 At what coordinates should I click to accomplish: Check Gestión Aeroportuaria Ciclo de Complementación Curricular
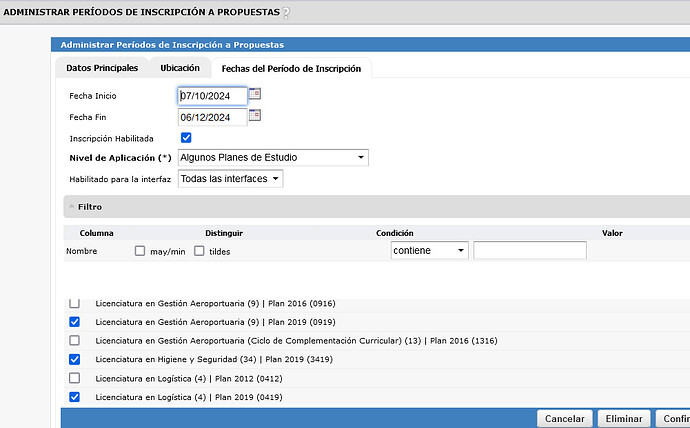point(74,340)
